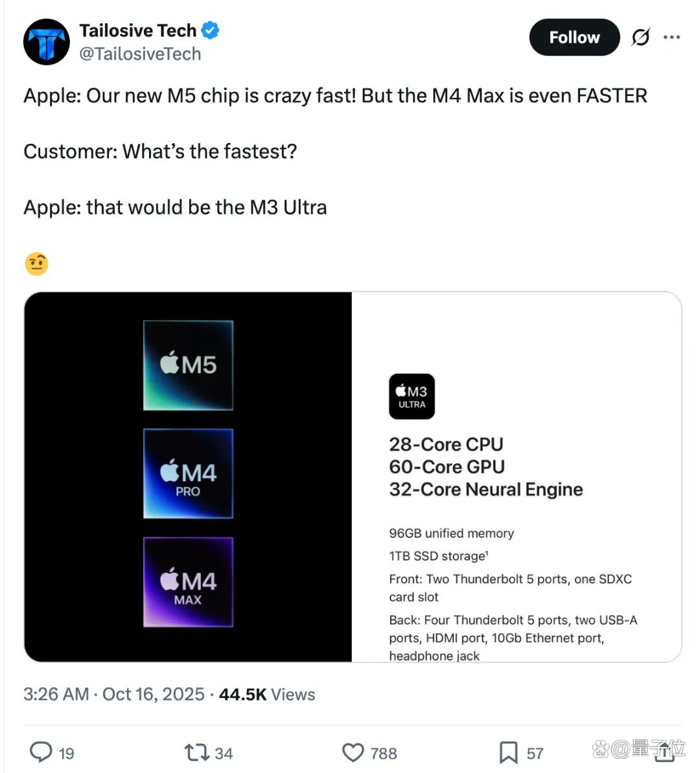
Task: Open Tailosive Tech profile avatar
Action: [47, 42]
